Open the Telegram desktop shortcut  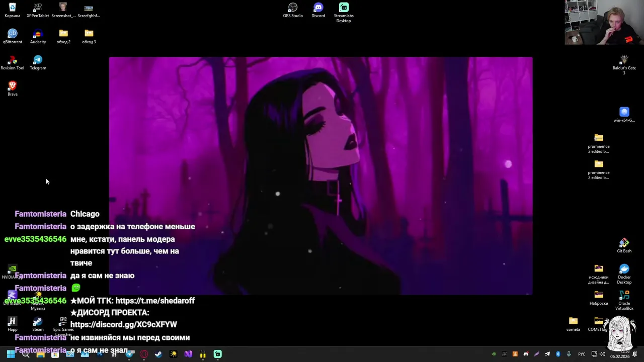pyautogui.click(x=38, y=62)
